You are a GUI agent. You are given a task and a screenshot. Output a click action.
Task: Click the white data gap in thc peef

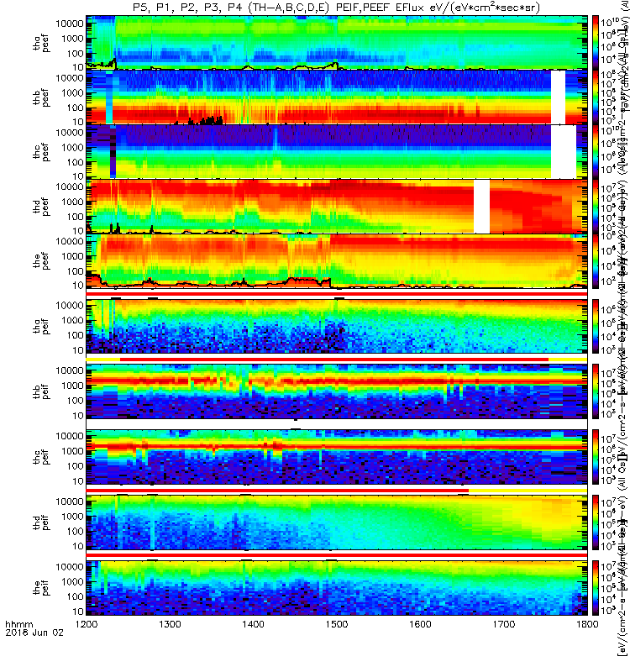click(x=564, y=151)
